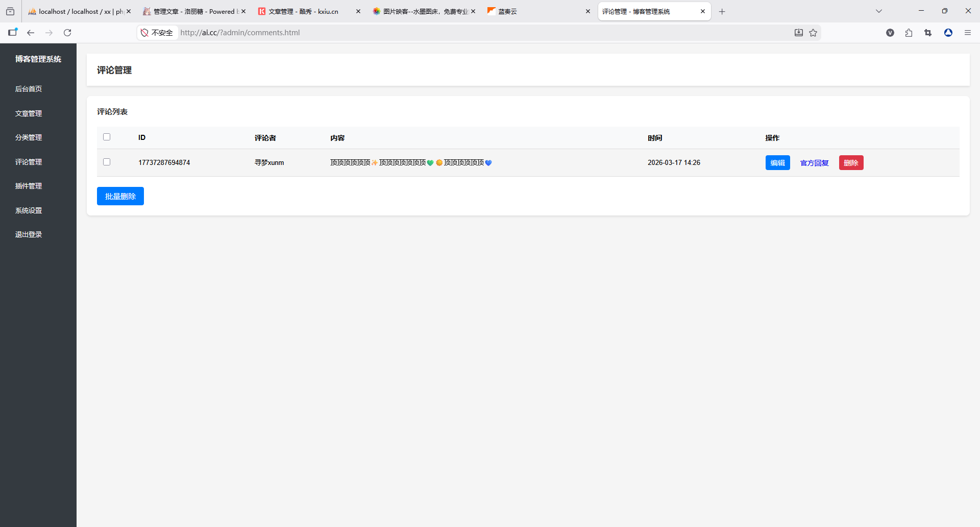Go back using the back arrow
The width and height of the screenshot is (980, 527).
pyautogui.click(x=31, y=33)
